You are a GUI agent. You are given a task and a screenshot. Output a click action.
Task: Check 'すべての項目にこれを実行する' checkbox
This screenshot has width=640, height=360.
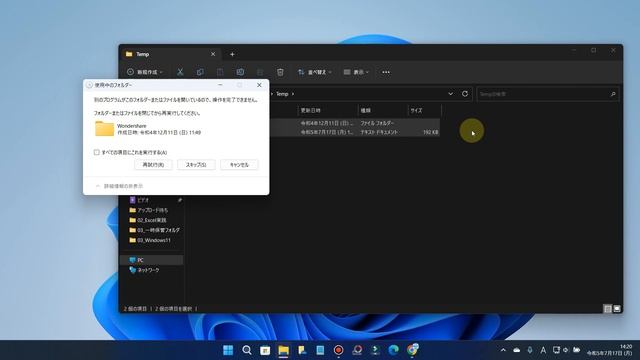(97, 152)
